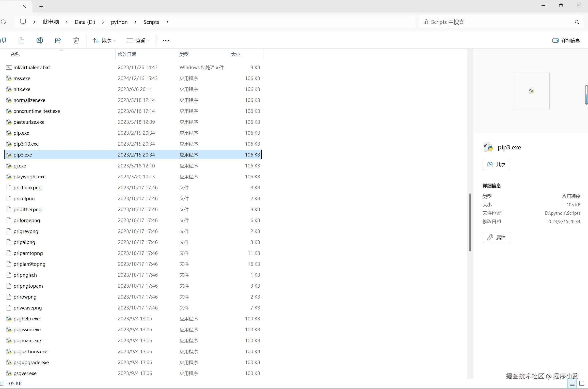588x389 pixels.
Task: Open the three-dots more options menu
Action: coord(166,41)
